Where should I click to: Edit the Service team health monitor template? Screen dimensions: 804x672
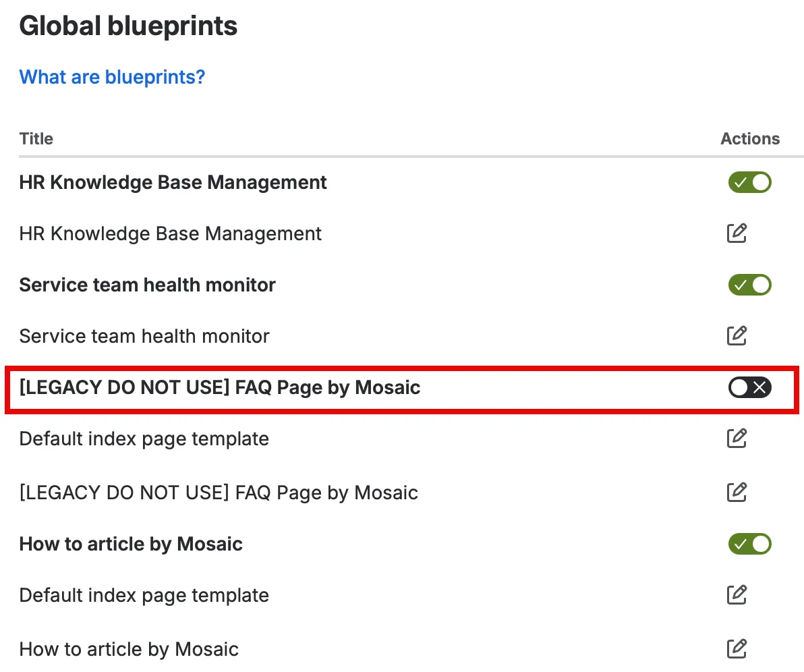tap(737, 336)
